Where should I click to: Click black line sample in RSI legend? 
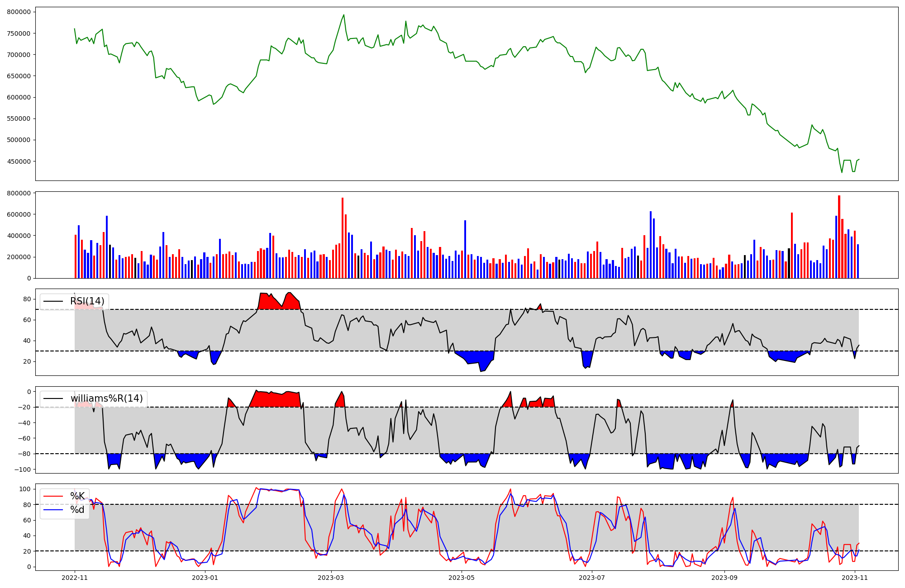(53, 301)
